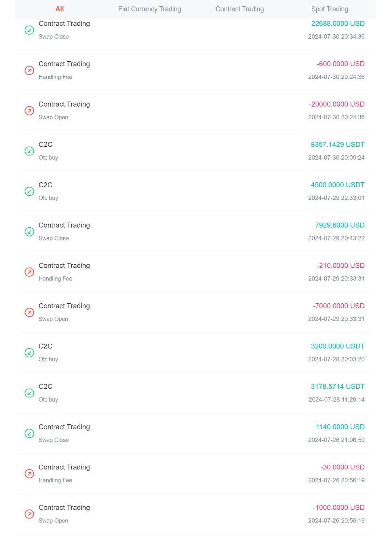Open the -1000.0000 USD Swap Open record
Screen dimensions: 392x538
[x=194, y=514]
